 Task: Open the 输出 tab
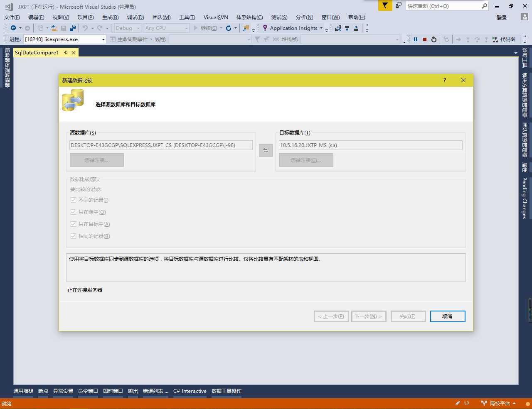coord(133,391)
